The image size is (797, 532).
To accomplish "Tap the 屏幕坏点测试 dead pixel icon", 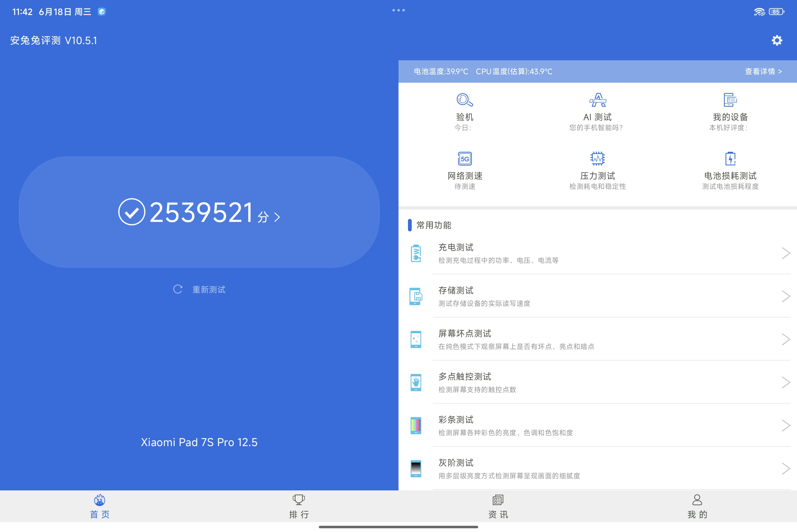I will [x=416, y=339].
